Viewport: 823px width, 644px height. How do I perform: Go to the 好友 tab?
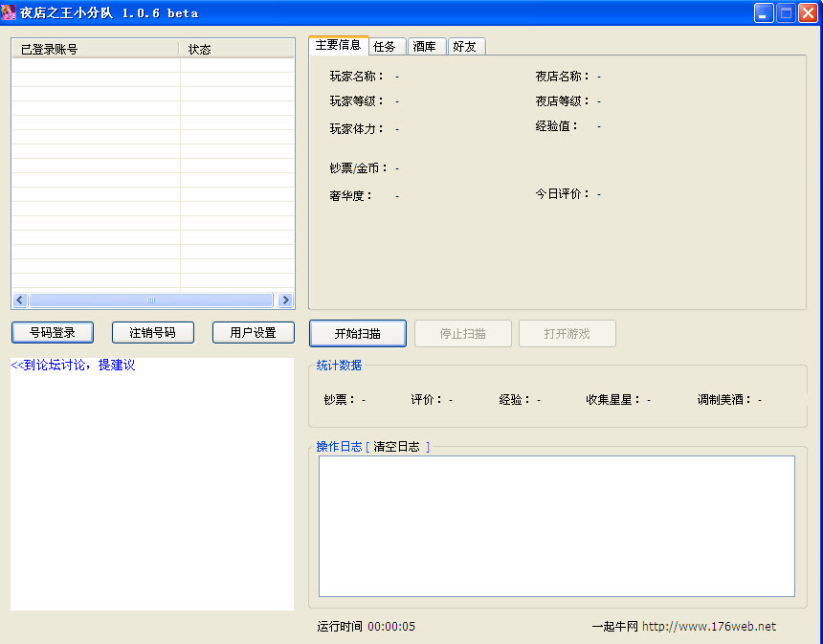464,47
